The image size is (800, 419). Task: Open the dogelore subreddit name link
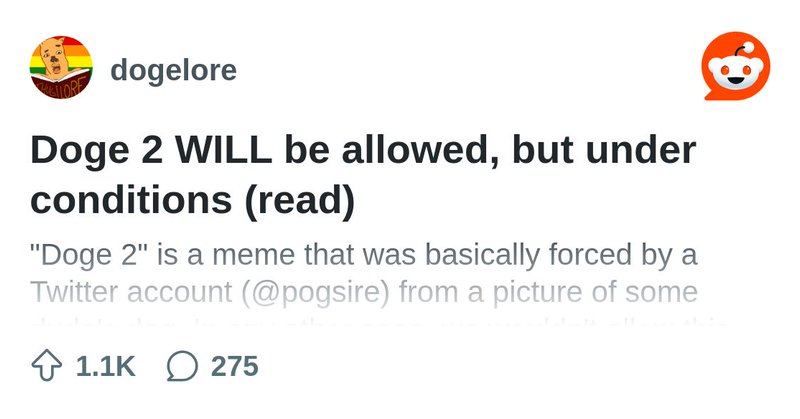pos(173,69)
